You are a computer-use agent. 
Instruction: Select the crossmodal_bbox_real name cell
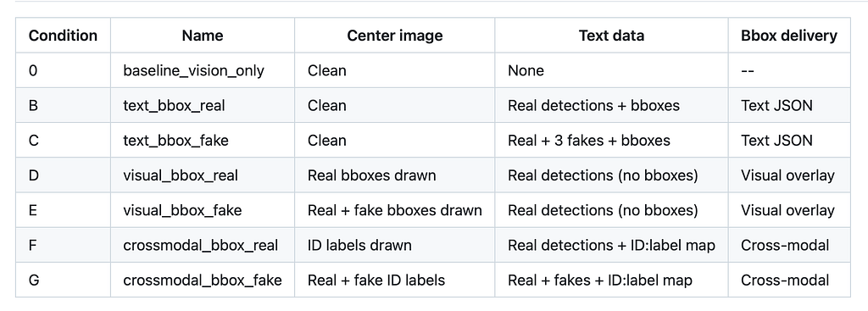pos(203,245)
